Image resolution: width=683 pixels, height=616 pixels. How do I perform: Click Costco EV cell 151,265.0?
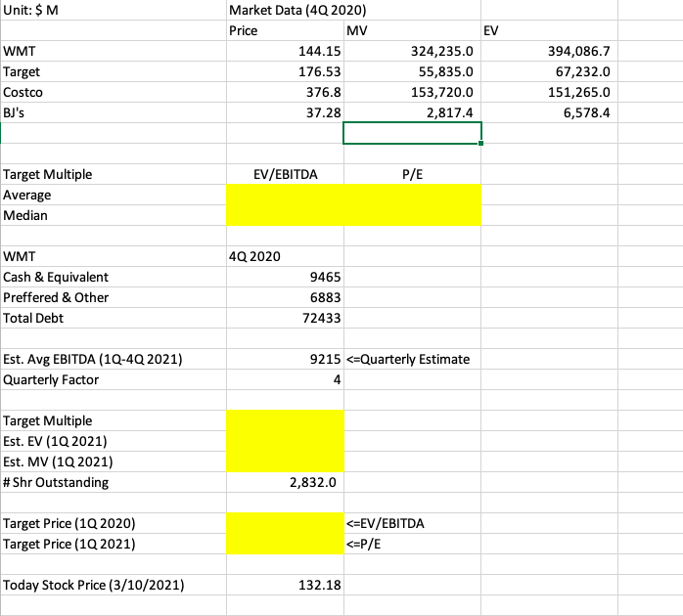(x=549, y=92)
